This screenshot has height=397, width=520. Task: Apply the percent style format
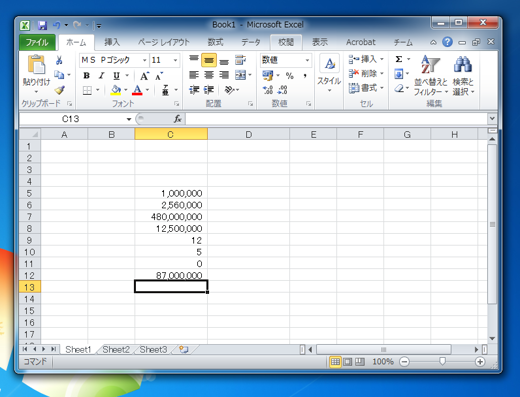coord(290,76)
